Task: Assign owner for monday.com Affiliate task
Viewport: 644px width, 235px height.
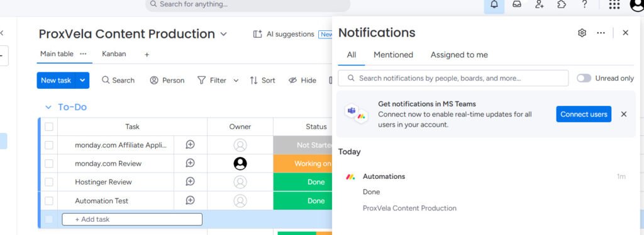Action: 240,145
